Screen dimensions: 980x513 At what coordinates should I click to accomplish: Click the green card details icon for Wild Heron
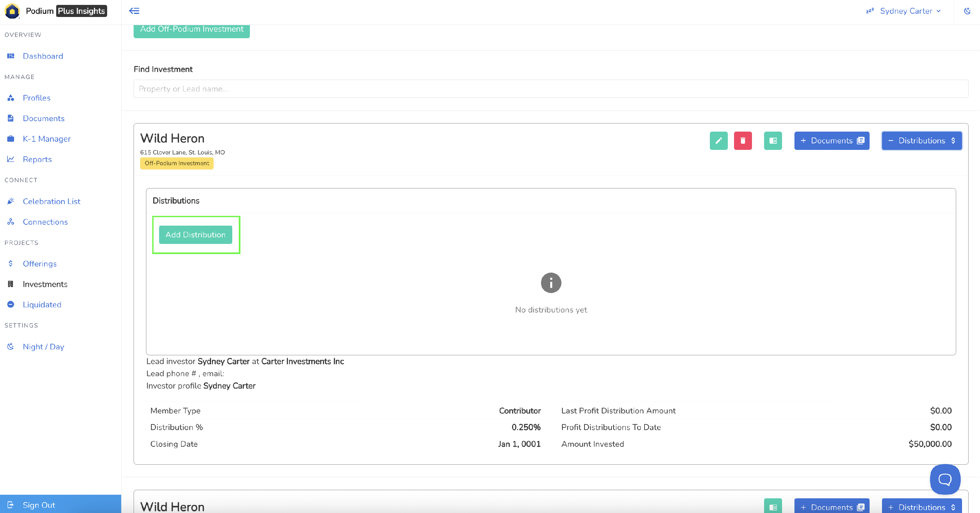point(773,141)
